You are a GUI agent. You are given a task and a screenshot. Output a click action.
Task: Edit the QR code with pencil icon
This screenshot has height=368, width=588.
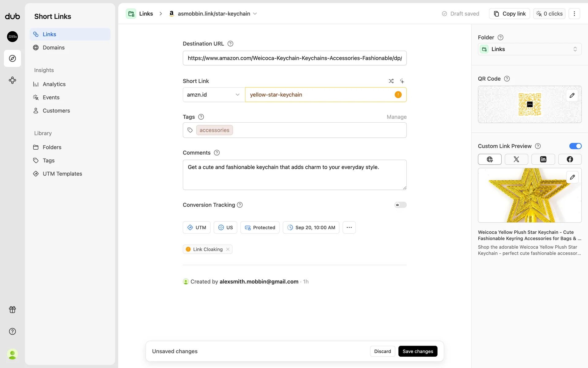coord(572,95)
